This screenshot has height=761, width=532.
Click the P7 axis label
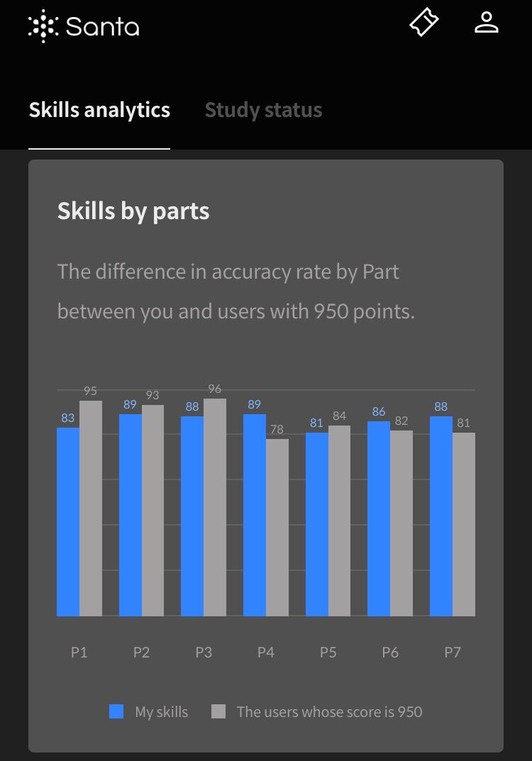(453, 652)
